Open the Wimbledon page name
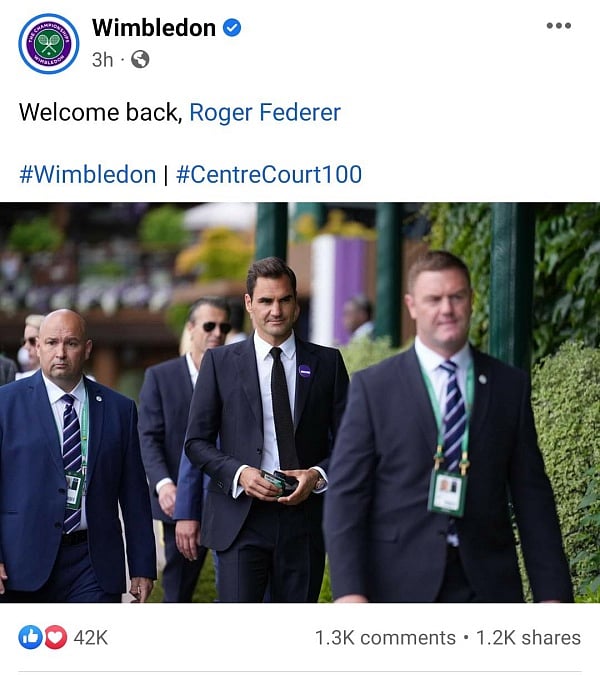 154,28
